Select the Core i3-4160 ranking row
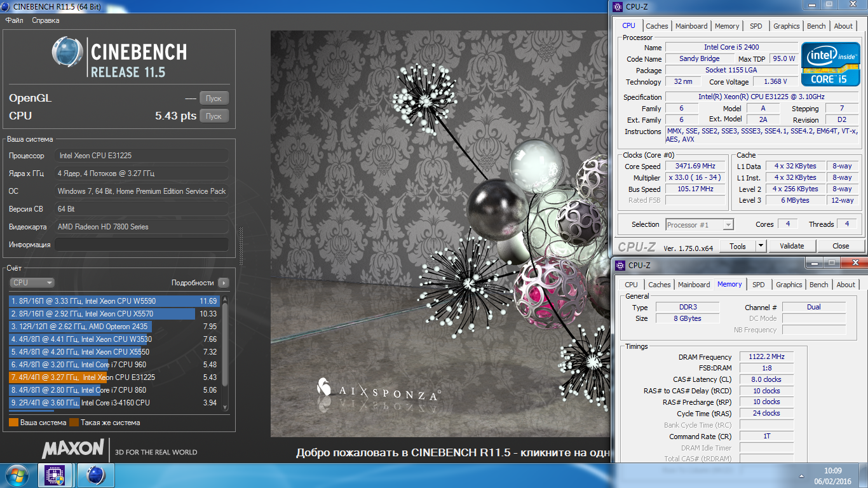Viewport: 868px width, 488px height. click(x=114, y=403)
